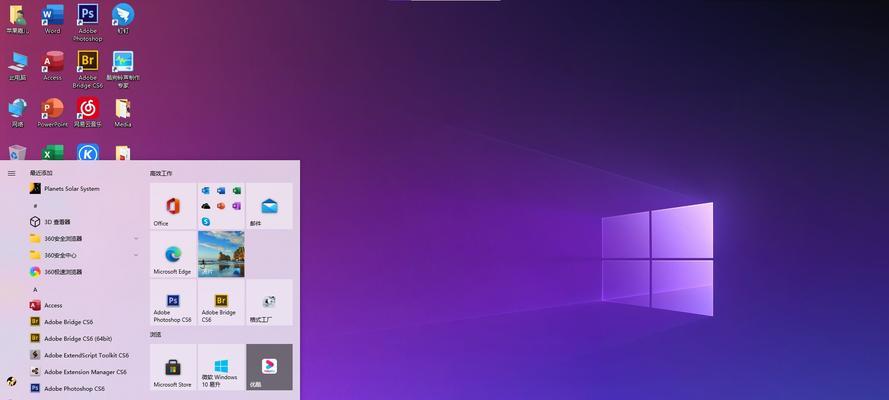The image size is (889, 400).
Task: Select the Recycle Bin desktop icon
Action: [18, 152]
